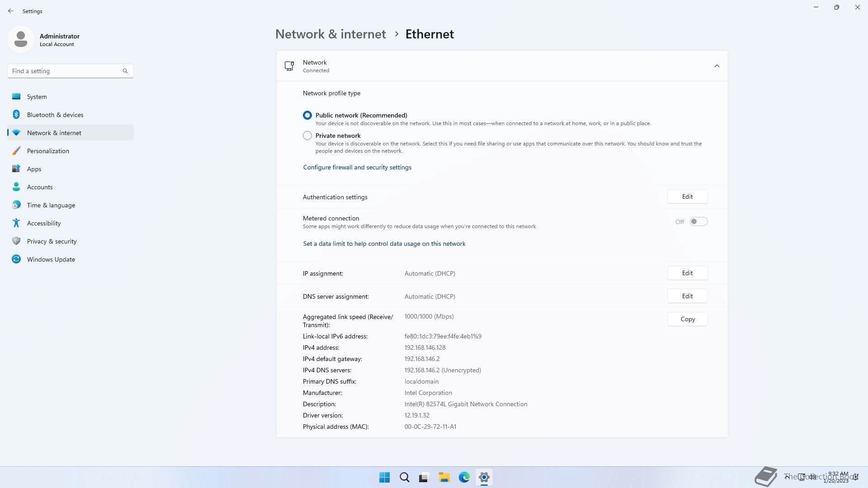Open File Explorer from the taskbar
Viewport: 868px width, 488px height.
coord(444,477)
